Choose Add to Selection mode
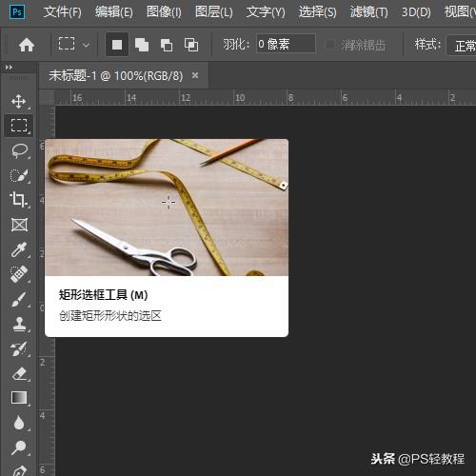The width and height of the screenshot is (476, 476). pyautogui.click(x=142, y=45)
